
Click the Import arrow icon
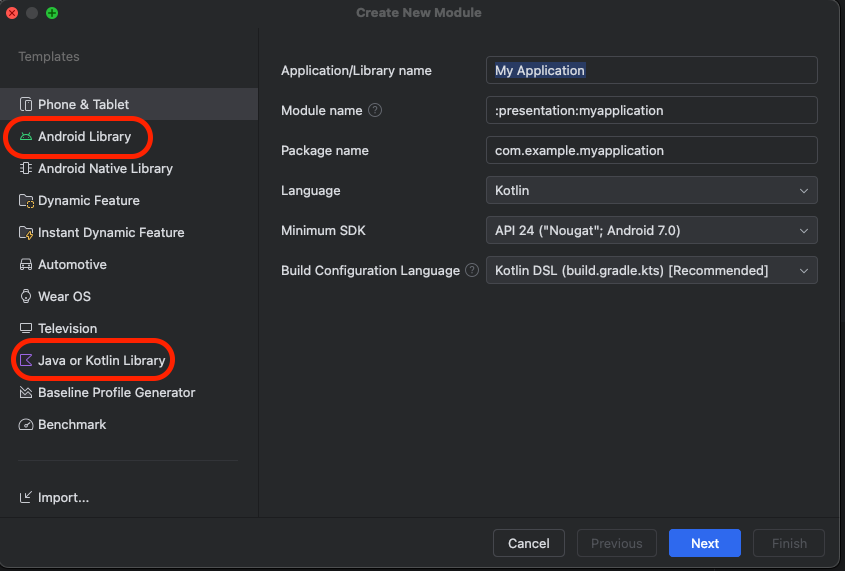26,497
